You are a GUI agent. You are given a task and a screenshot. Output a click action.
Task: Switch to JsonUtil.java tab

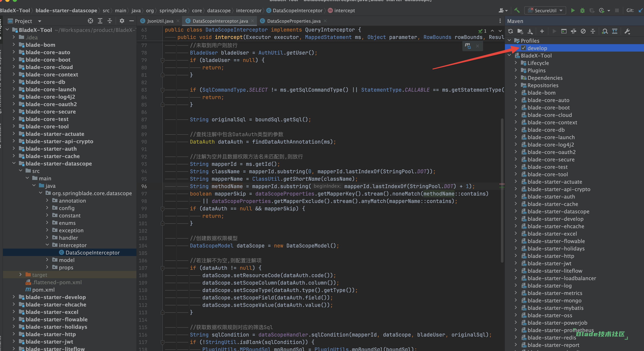160,21
